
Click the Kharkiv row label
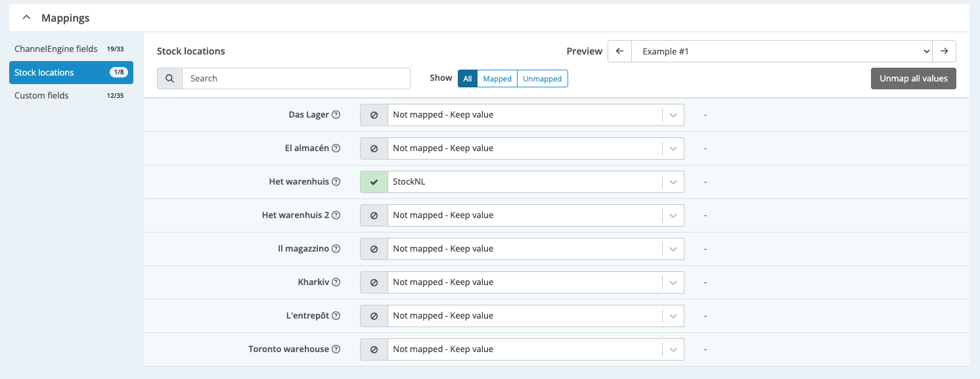313,282
